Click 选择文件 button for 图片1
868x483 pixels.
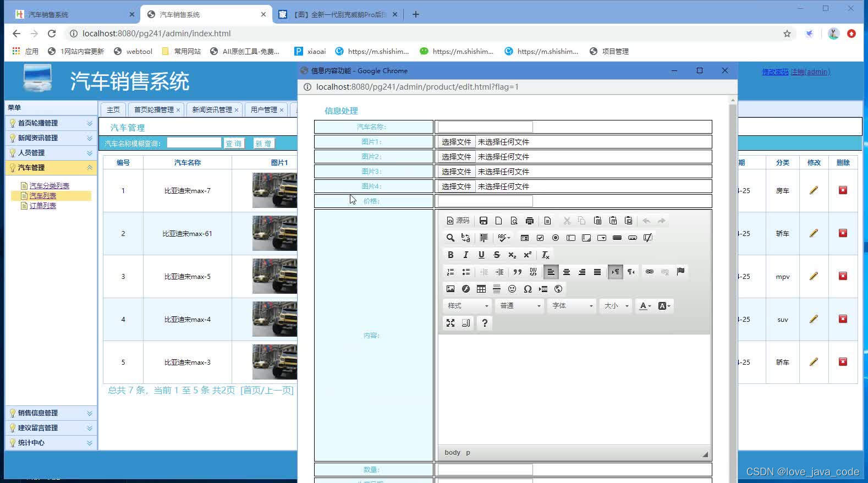(x=457, y=142)
